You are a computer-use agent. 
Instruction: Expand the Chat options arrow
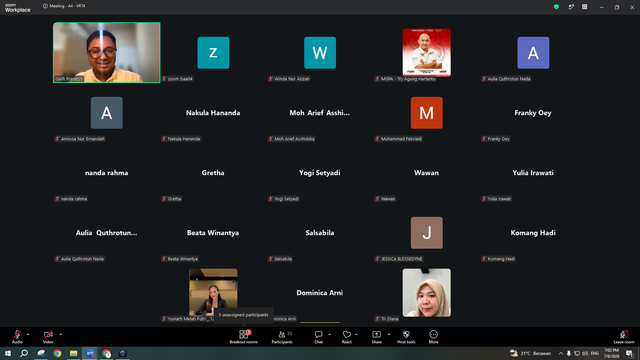(x=329, y=334)
